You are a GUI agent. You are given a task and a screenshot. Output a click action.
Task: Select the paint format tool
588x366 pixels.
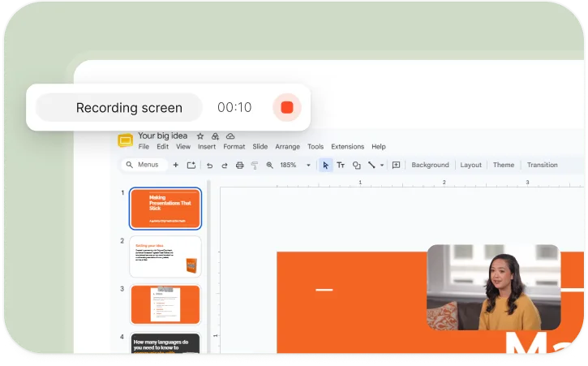(x=254, y=166)
